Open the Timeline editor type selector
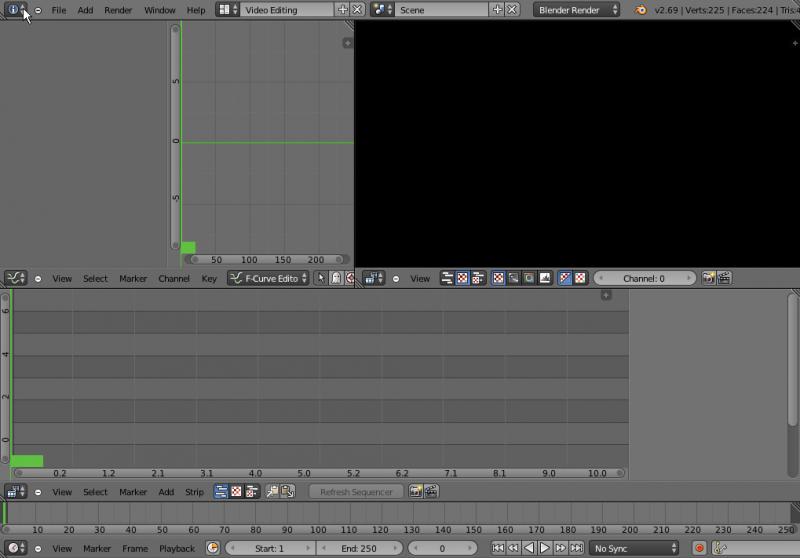This screenshot has width=800, height=558. (x=16, y=548)
